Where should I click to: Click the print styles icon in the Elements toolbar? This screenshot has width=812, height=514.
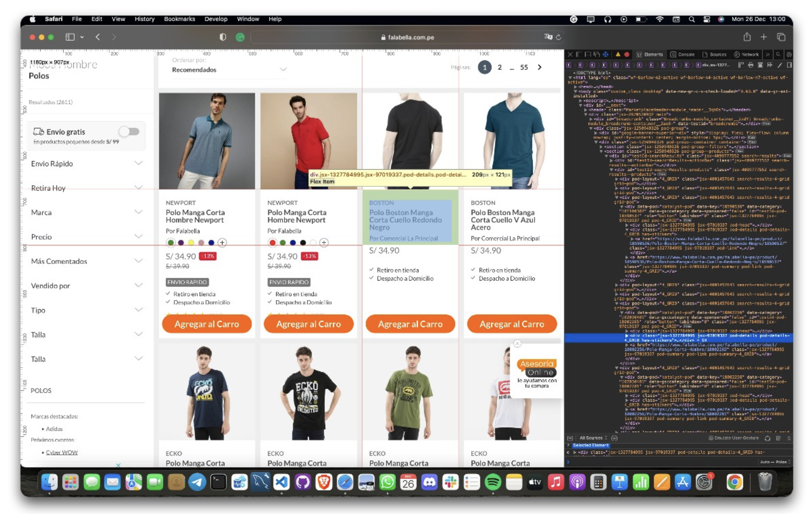[x=751, y=65]
